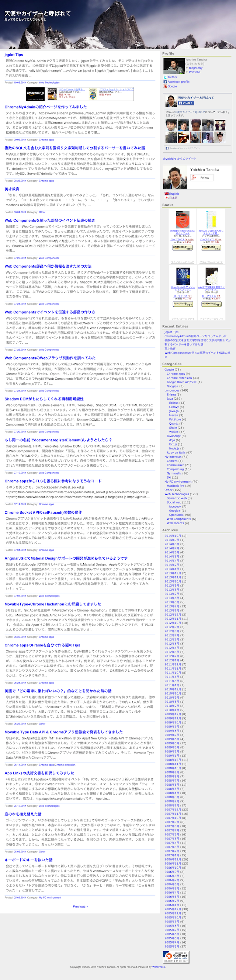
Task: Open the Commusuke category
Action: coord(176,465)
